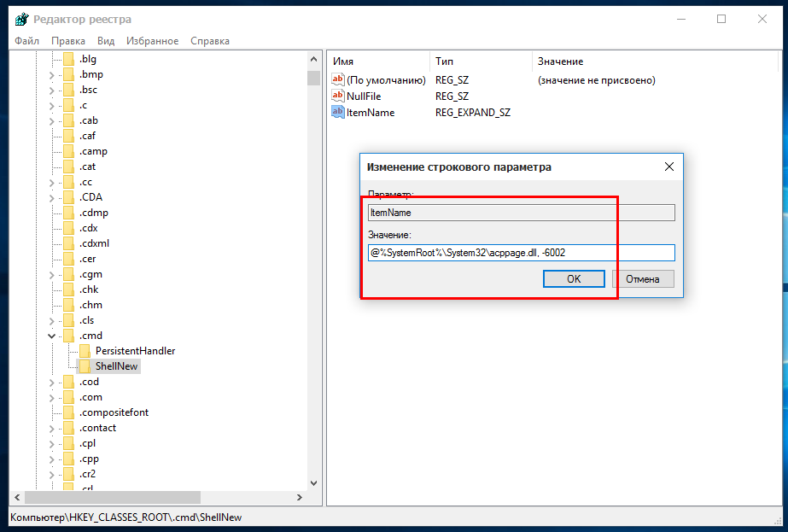The width and height of the screenshot is (788, 532).
Task: Click the string icon beside (По умолчанию)
Action: pyautogui.click(x=338, y=79)
